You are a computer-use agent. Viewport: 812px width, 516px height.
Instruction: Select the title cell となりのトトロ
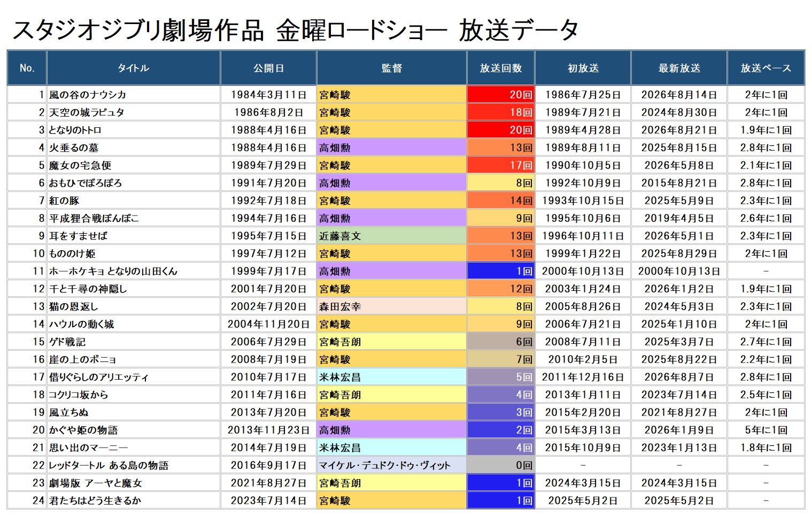tap(134, 130)
